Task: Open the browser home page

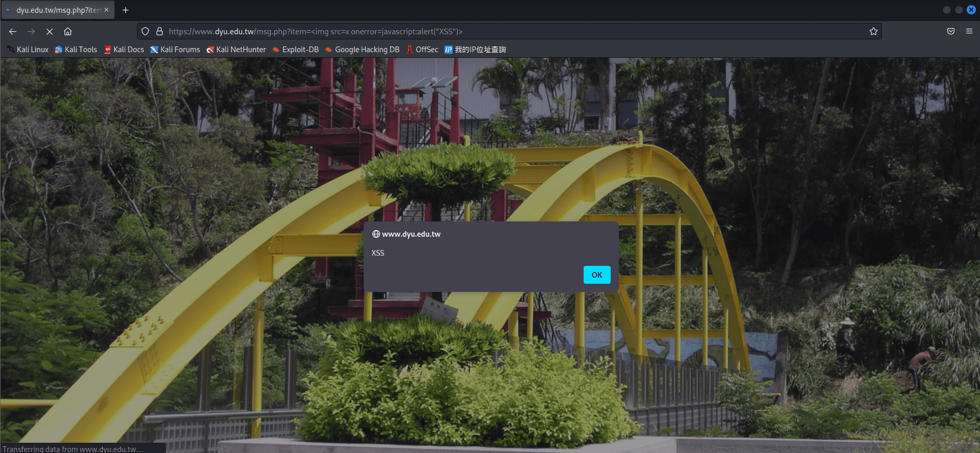Action: 68,32
